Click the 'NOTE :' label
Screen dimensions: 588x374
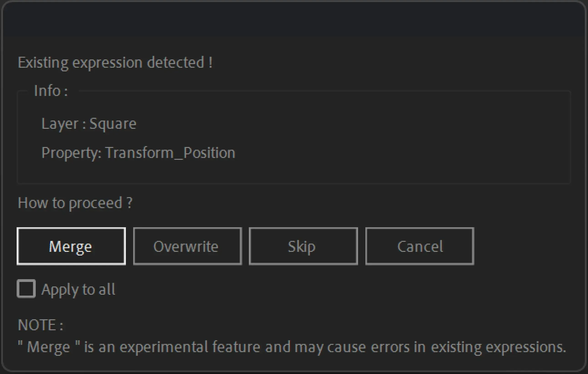click(41, 325)
